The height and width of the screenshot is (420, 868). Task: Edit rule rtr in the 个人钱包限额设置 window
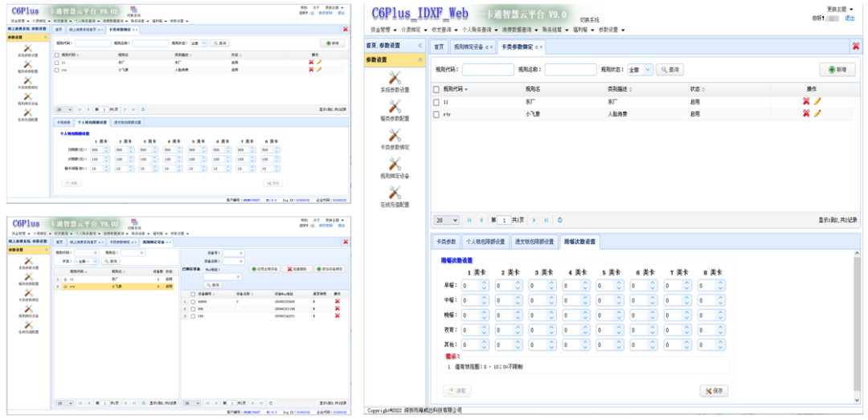pyautogui.click(x=319, y=70)
